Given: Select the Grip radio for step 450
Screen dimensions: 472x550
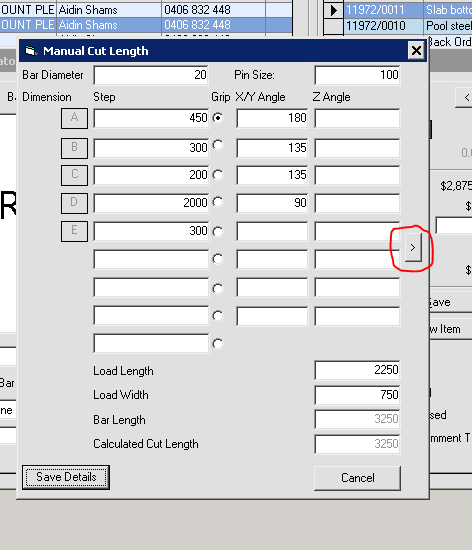Looking at the screenshot, I should tap(218, 118).
